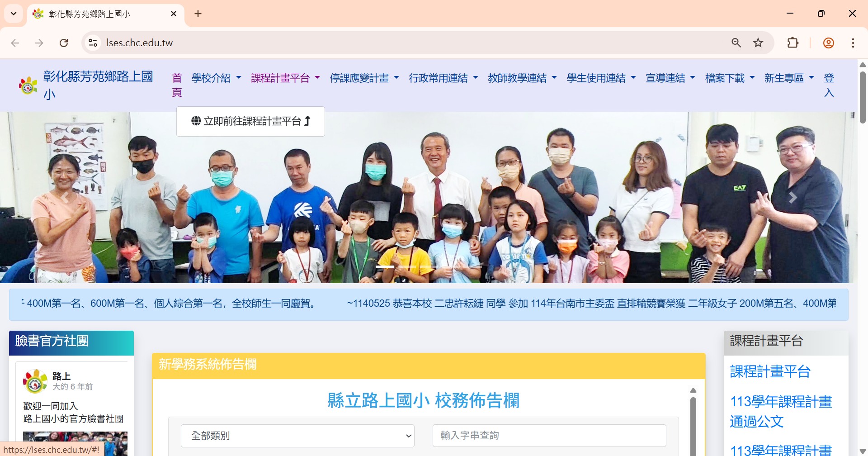Click the 輸入字串查詢 search field
Viewport: 868px width, 456px height.
click(x=549, y=436)
